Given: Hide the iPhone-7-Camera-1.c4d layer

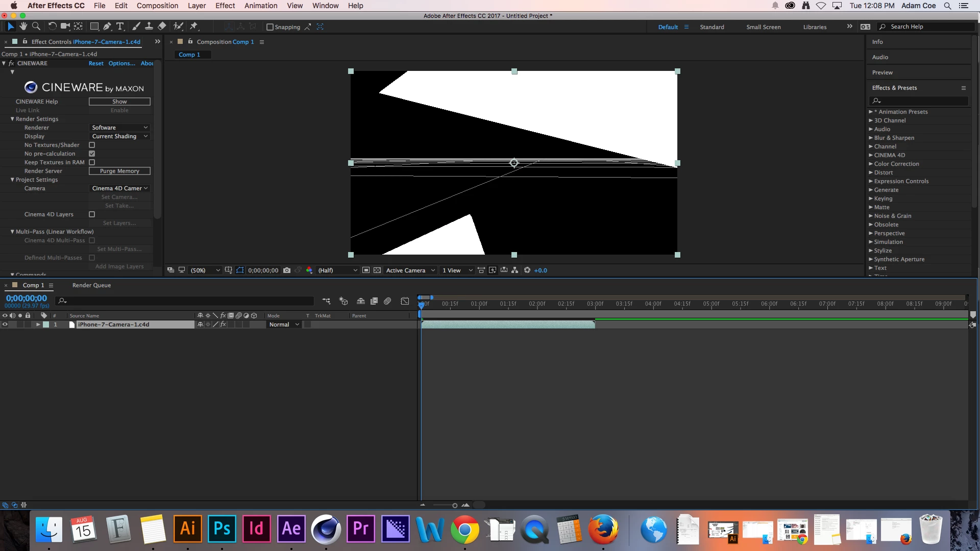Looking at the screenshot, I should point(5,324).
